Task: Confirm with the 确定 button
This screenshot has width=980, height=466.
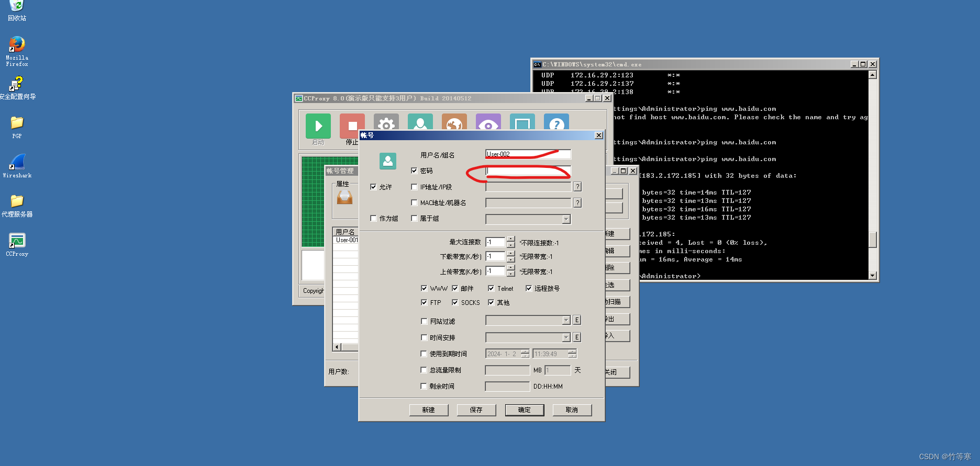Action: (525, 410)
